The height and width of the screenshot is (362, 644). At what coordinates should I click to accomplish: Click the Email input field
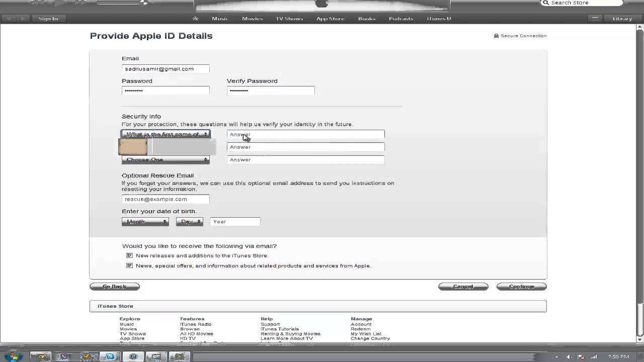click(x=166, y=69)
